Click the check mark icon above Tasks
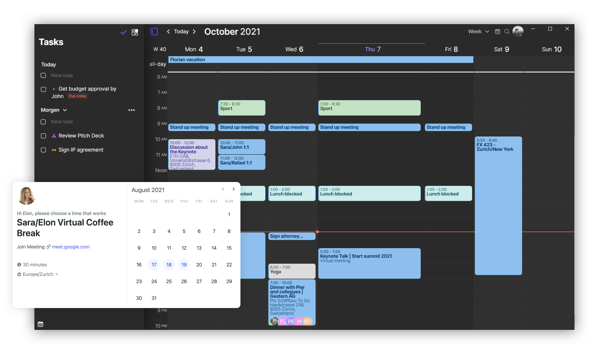Screen dimensions: 592x364 pyautogui.click(x=123, y=32)
